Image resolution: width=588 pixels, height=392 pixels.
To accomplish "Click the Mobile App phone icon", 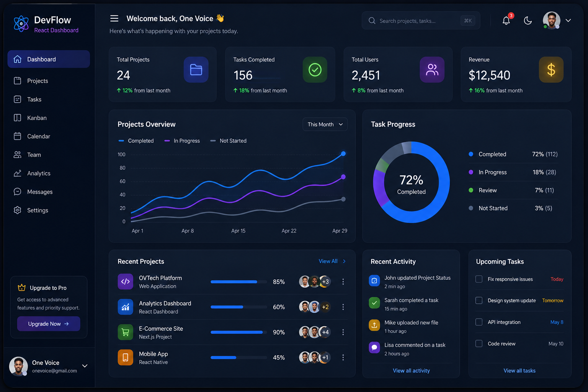I will point(126,357).
